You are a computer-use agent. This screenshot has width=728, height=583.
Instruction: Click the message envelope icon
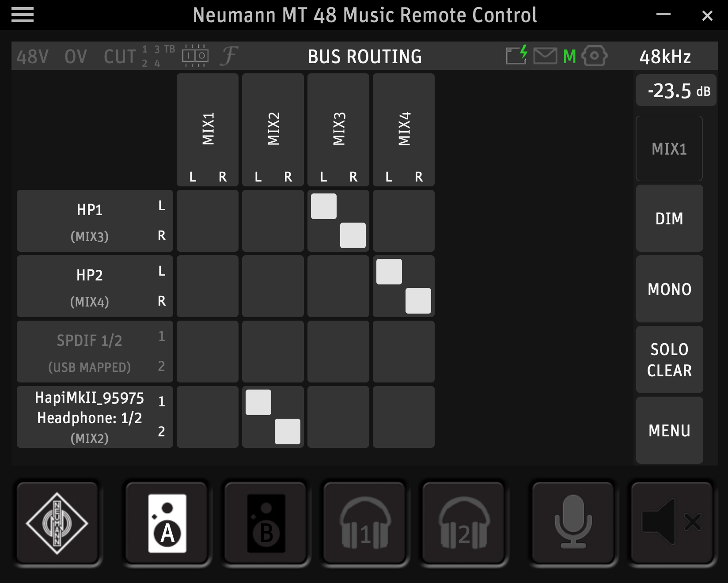[x=545, y=56]
